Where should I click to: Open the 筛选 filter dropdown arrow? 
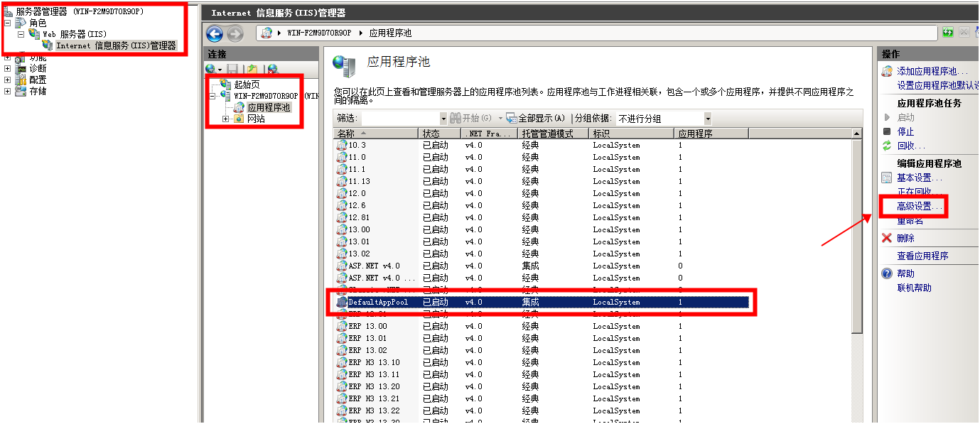click(443, 119)
